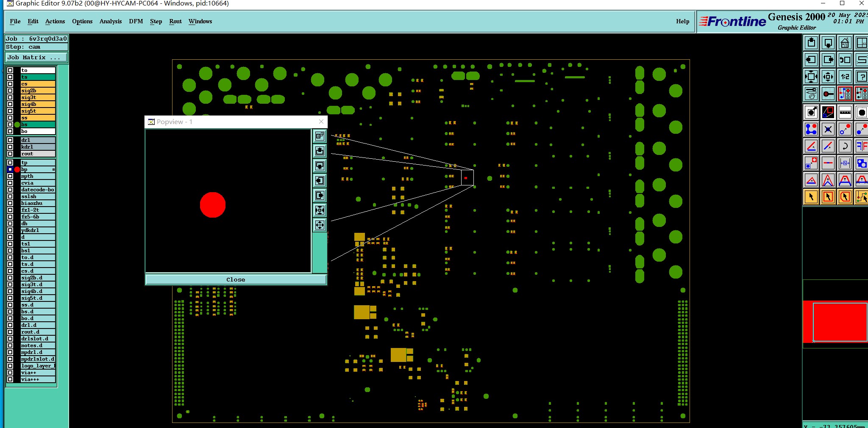Click red color dot on bp layer

point(17,169)
